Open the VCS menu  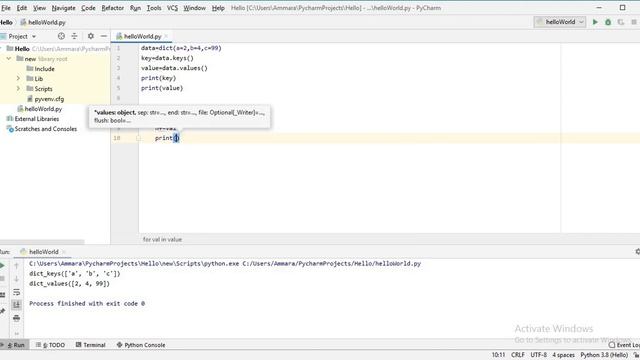click(x=172, y=8)
